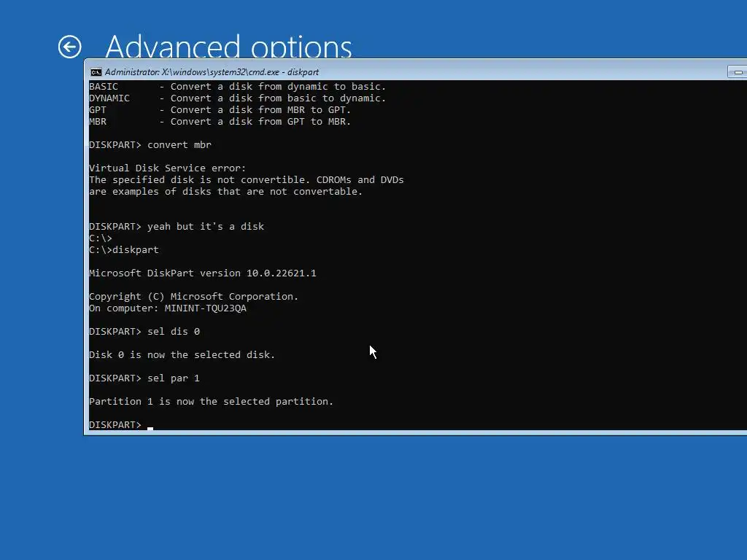Minimize the command prompt window
Viewport: 747px width, 560px height.
pyautogui.click(x=738, y=72)
